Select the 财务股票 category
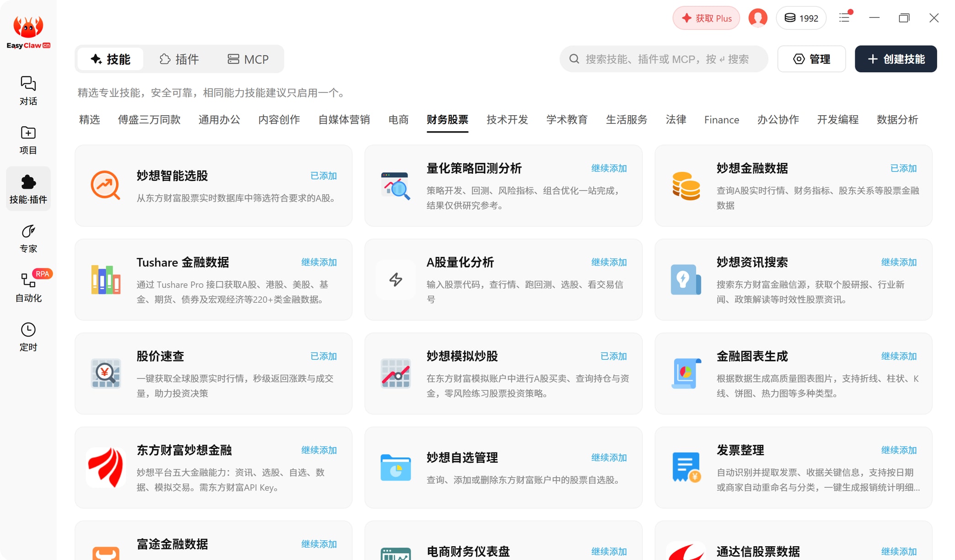Image resolution: width=955 pixels, height=560 pixels. click(x=447, y=120)
